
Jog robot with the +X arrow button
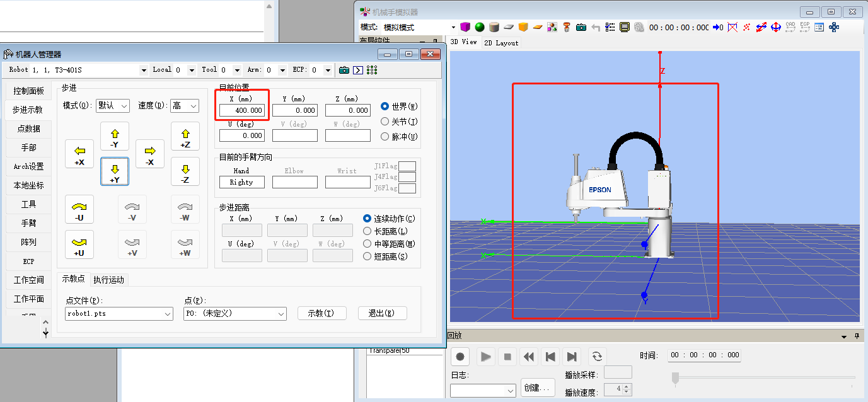coord(79,154)
